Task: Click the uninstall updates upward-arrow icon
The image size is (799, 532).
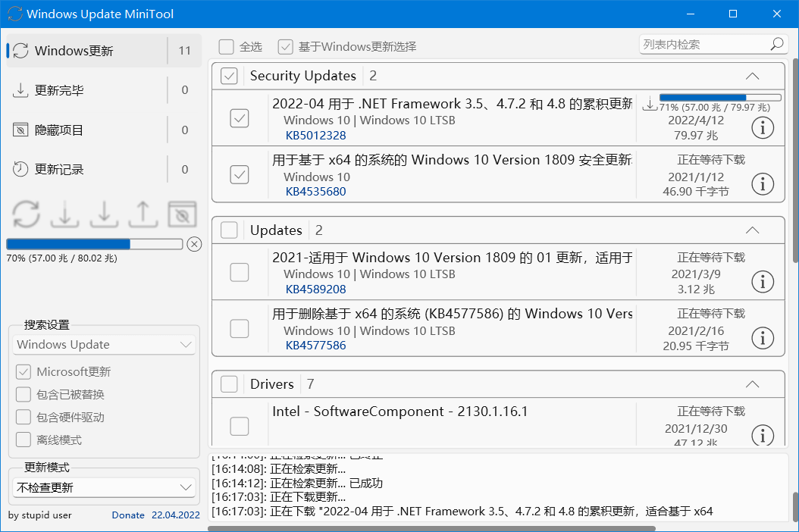Action: coord(143,214)
